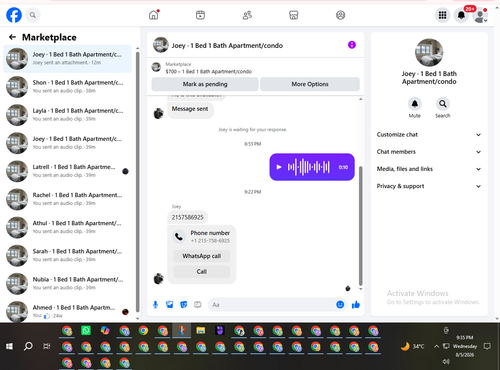Play the voice message audio clip

pos(279,167)
